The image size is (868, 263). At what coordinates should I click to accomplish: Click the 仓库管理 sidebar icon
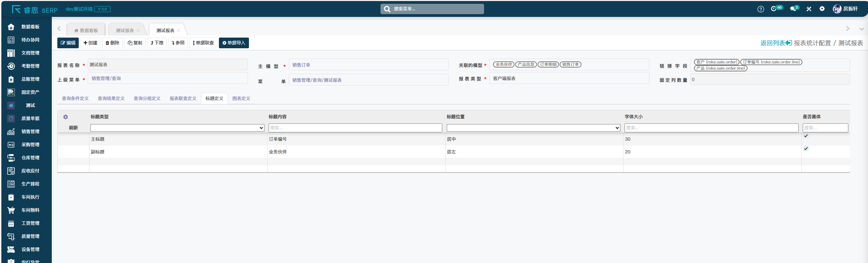(x=11, y=158)
